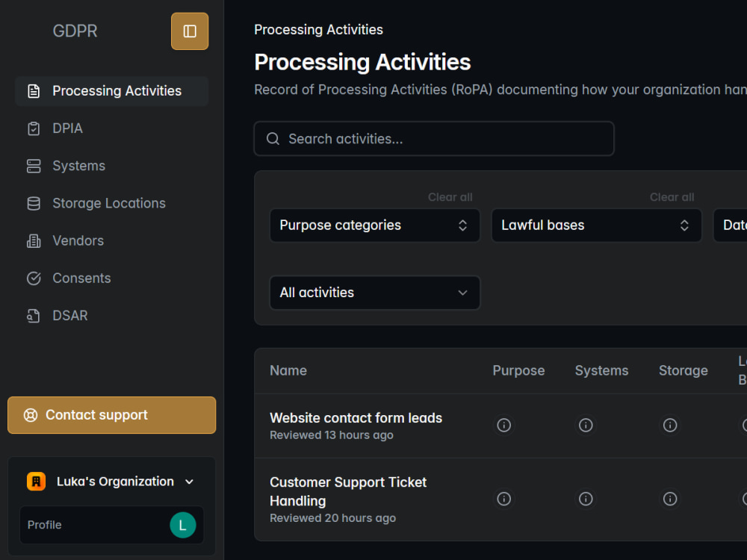747x560 pixels.
Task: Open the DPIA section
Action: click(112, 128)
